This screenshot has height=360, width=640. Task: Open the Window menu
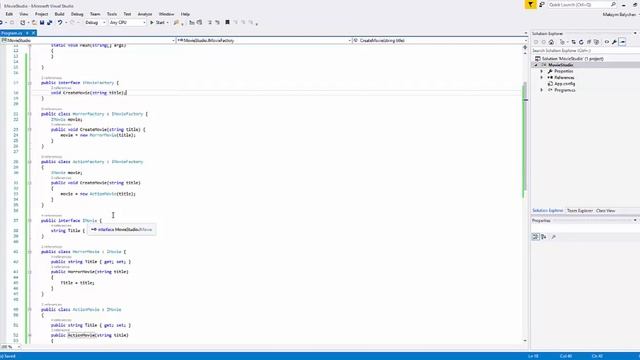click(x=166, y=14)
